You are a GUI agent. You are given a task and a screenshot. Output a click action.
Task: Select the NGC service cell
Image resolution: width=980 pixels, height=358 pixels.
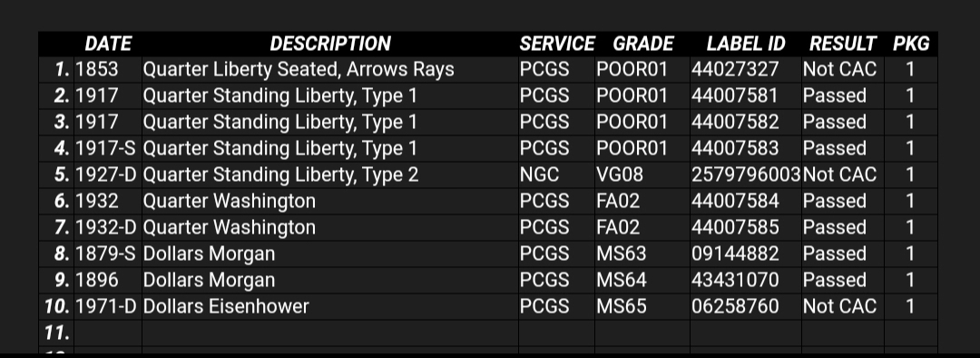coord(556,174)
